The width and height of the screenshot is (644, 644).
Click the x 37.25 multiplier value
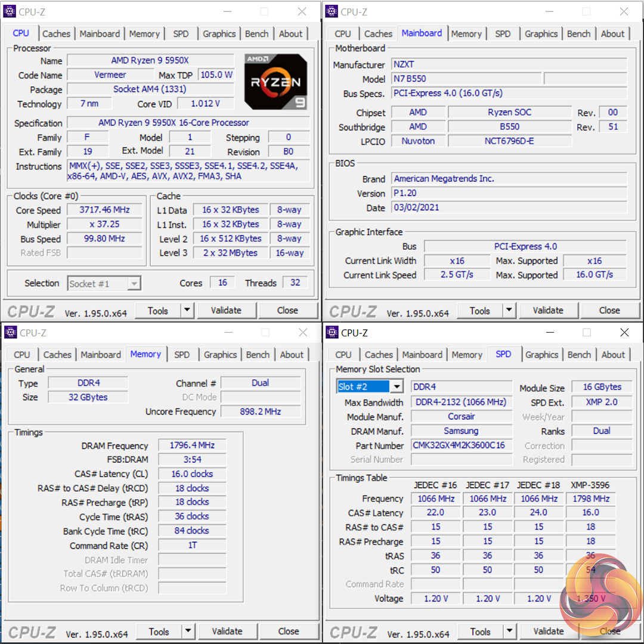[x=105, y=224]
